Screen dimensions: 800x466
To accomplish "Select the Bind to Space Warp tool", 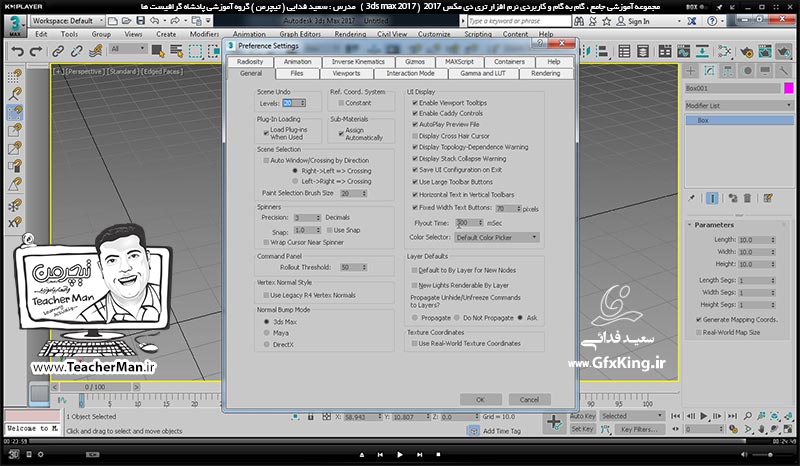I will 95,51.
